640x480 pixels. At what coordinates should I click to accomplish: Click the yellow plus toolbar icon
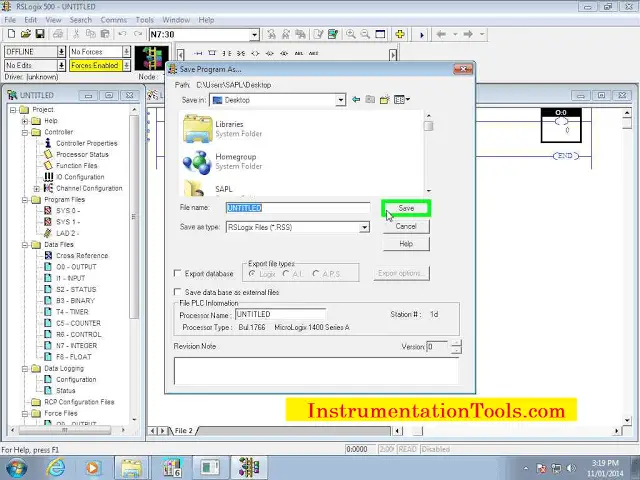point(400,34)
